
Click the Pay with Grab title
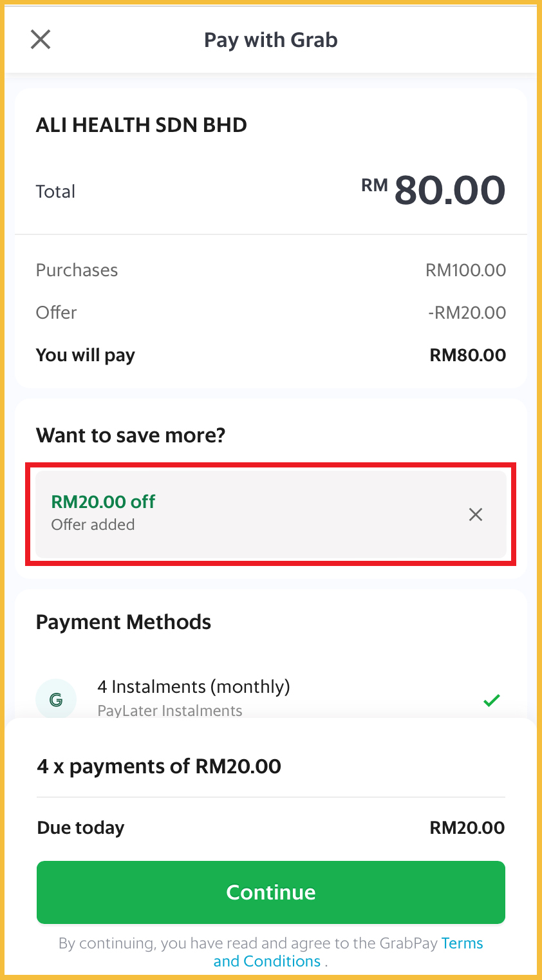click(270, 40)
